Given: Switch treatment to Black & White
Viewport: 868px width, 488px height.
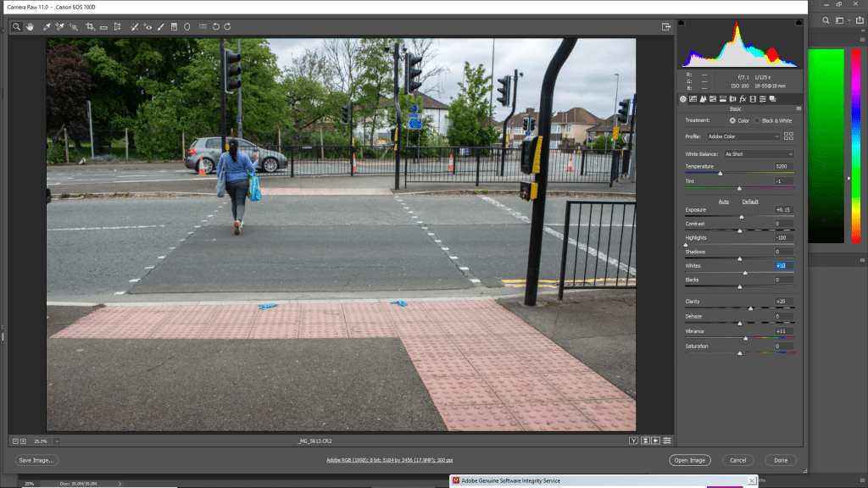Looking at the screenshot, I should click(759, 120).
